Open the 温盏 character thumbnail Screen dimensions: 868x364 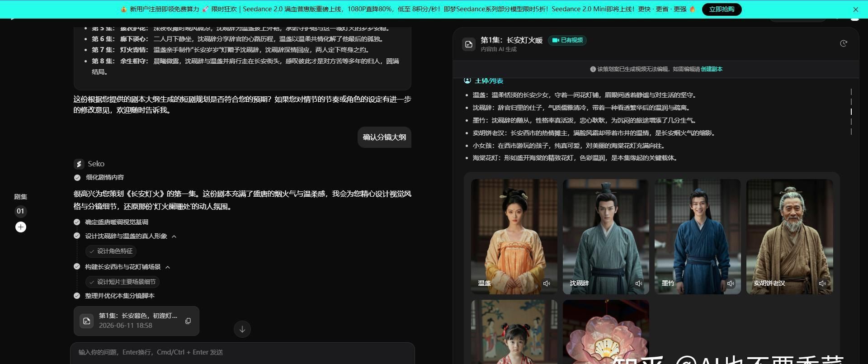(514, 236)
